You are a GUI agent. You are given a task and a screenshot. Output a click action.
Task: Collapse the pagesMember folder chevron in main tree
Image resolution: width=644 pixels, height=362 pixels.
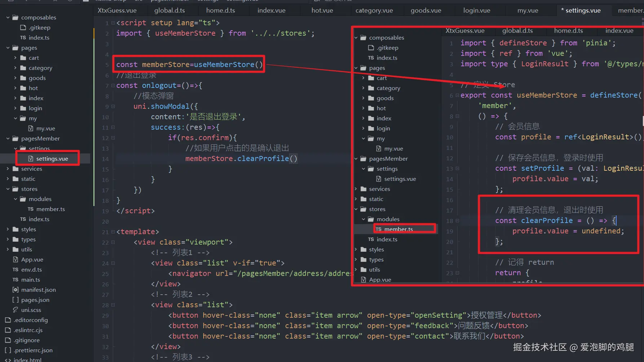[x=8, y=138]
